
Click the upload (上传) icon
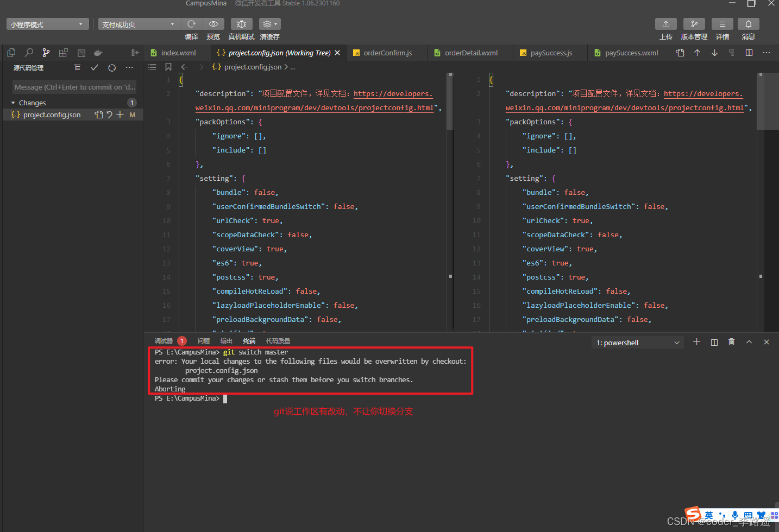[666, 24]
